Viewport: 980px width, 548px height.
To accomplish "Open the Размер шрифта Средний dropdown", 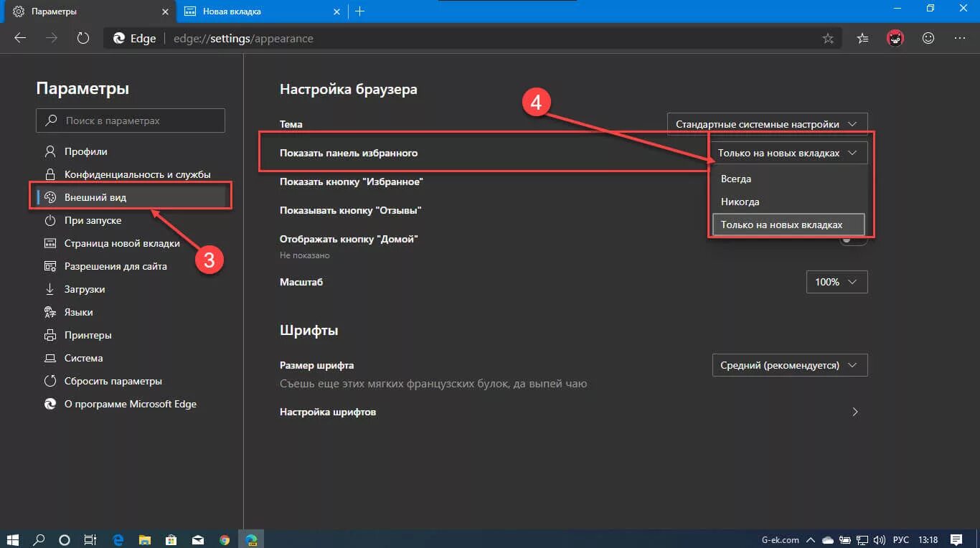I will pyautogui.click(x=789, y=365).
